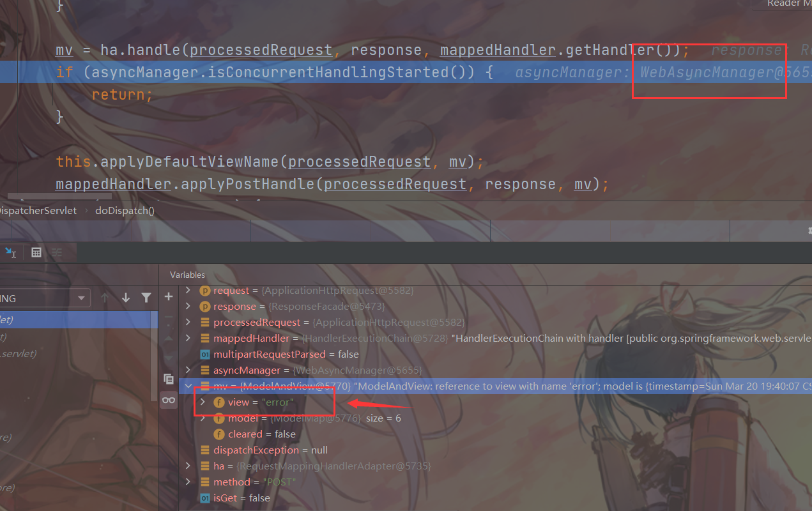Screen dimensions: 812x511
Task: Go to the next frame with the down arrow
Action: point(126,298)
